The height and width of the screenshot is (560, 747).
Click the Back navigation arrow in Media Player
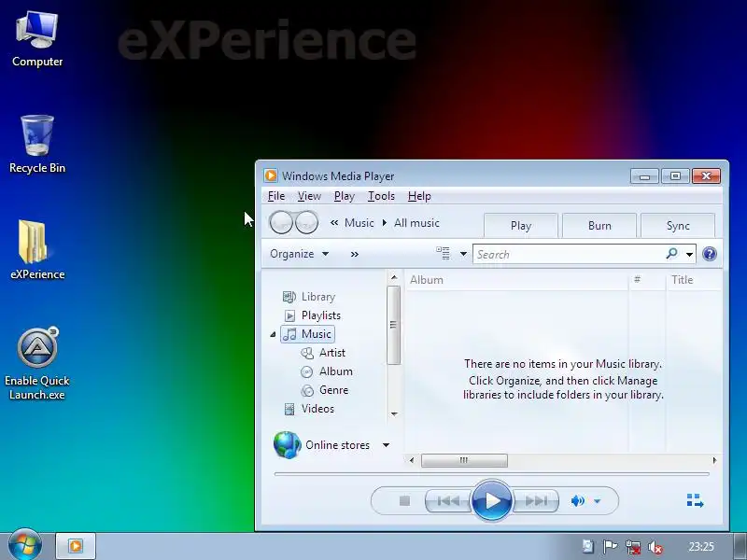coord(281,222)
